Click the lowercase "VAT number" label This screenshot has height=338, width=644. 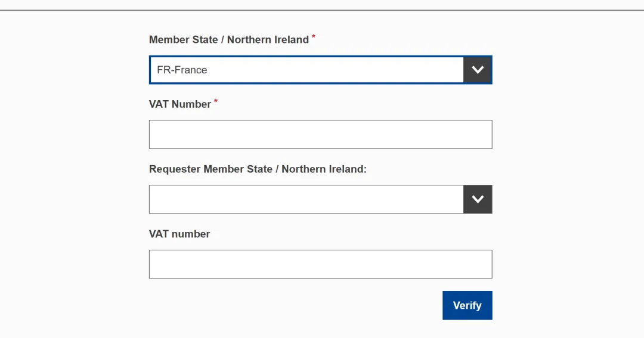tap(179, 234)
